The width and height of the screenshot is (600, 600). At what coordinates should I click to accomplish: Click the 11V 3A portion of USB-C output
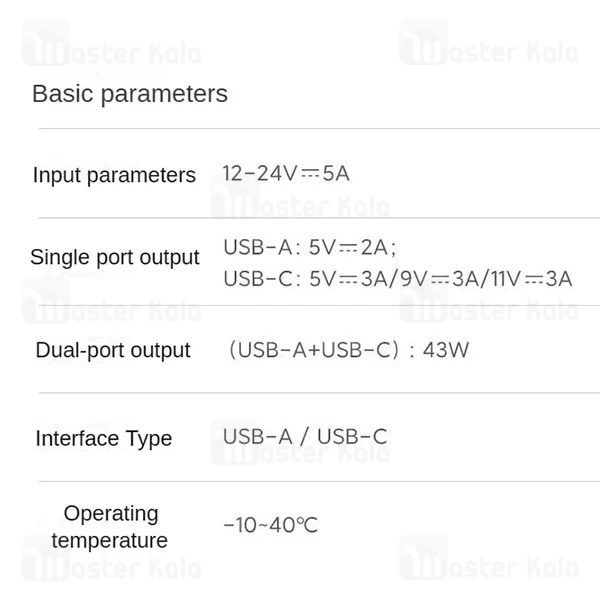(x=531, y=279)
